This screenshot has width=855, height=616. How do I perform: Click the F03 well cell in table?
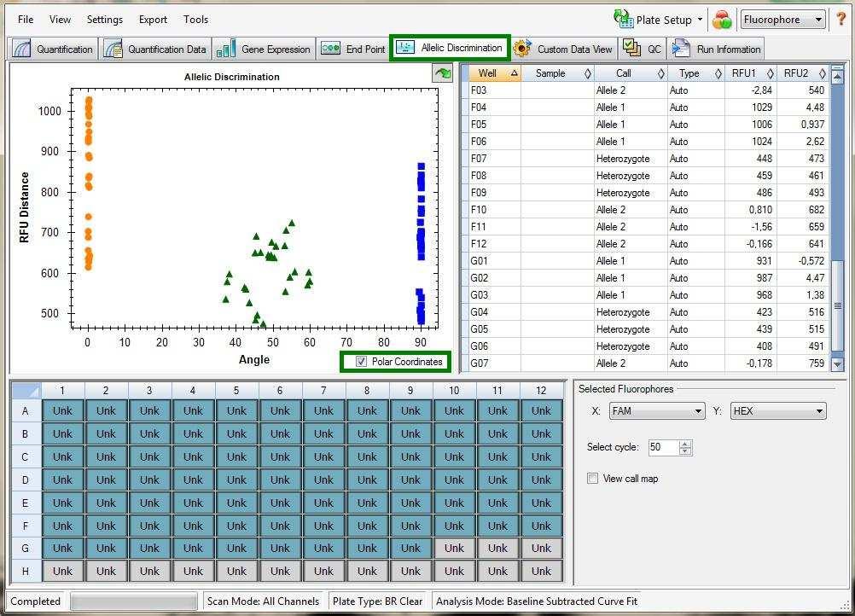495,90
